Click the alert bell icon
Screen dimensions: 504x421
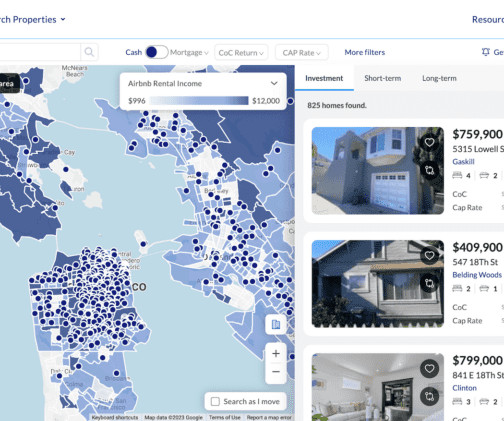point(486,52)
